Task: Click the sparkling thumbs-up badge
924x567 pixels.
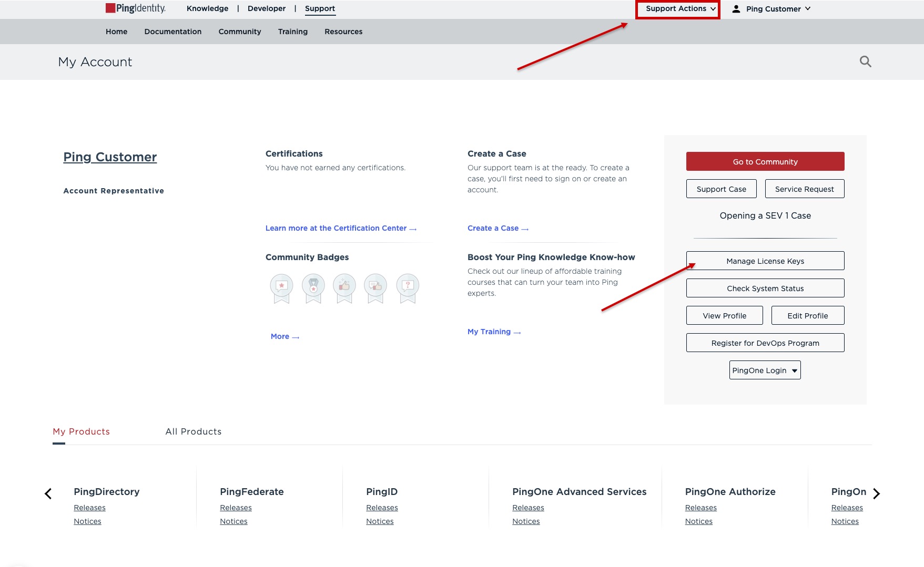Action: point(344,286)
